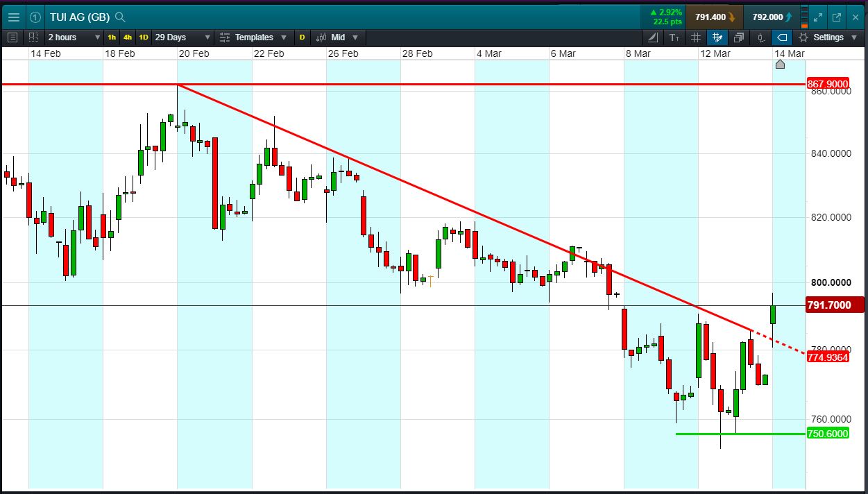Click the TUI AG (GB) instrument title
This screenshot has width=868, height=494.
coord(80,17)
